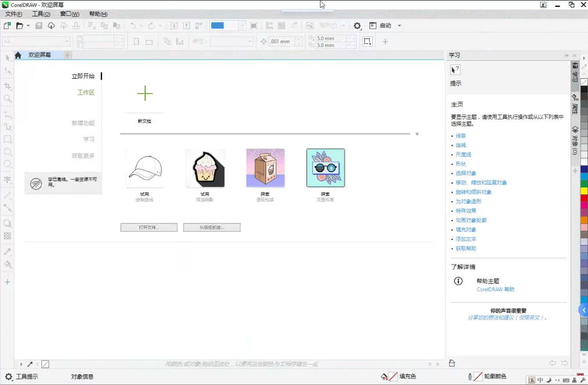
Task: Click the blue side panel expand arrow
Action: pos(583,311)
